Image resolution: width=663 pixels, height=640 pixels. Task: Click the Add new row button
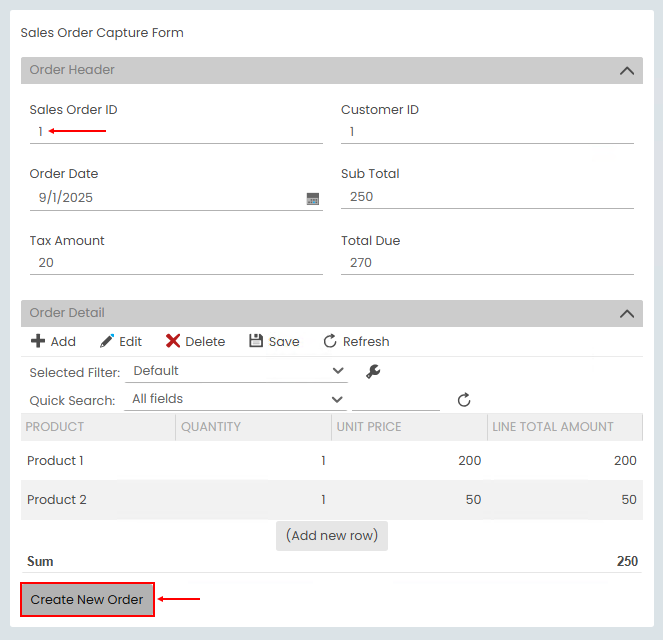click(332, 535)
